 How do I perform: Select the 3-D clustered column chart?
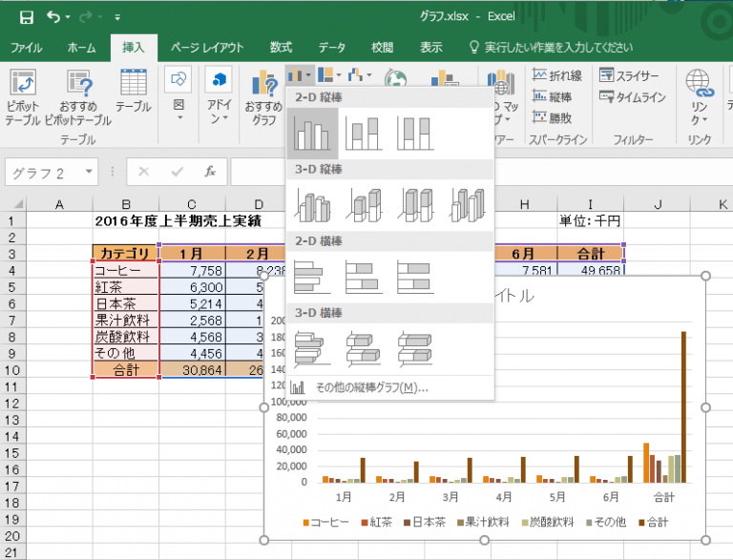click(312, 205)
